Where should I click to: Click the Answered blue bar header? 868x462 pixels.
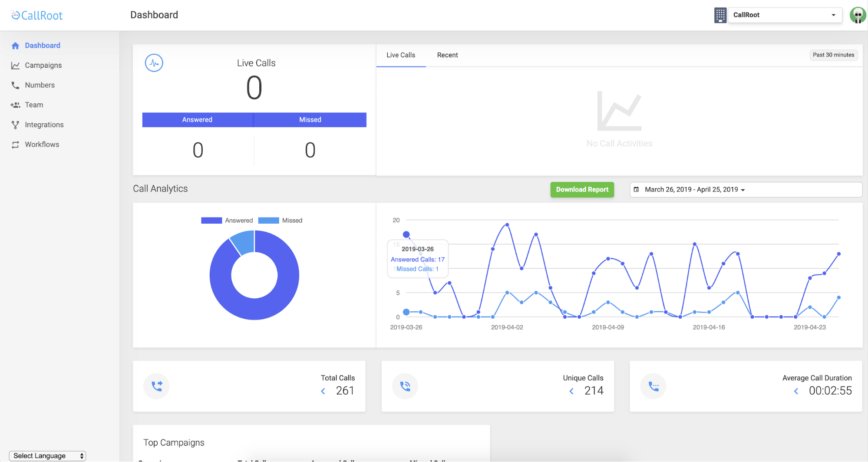click(197, 120)
